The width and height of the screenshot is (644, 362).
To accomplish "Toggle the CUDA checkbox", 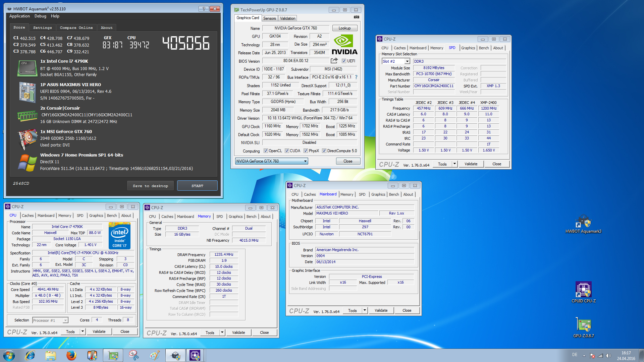I will [x=287, y=151].
